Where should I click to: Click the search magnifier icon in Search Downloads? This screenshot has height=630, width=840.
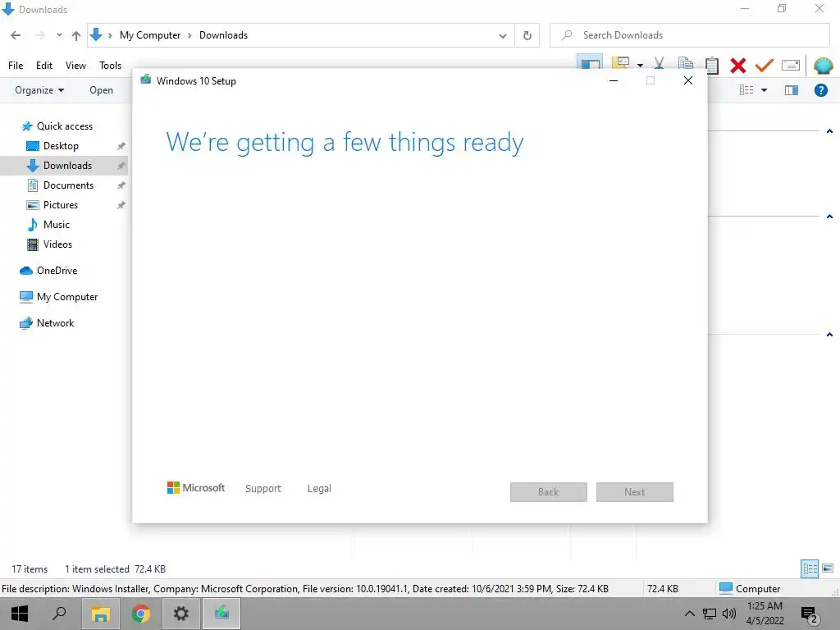coord(567,35)
